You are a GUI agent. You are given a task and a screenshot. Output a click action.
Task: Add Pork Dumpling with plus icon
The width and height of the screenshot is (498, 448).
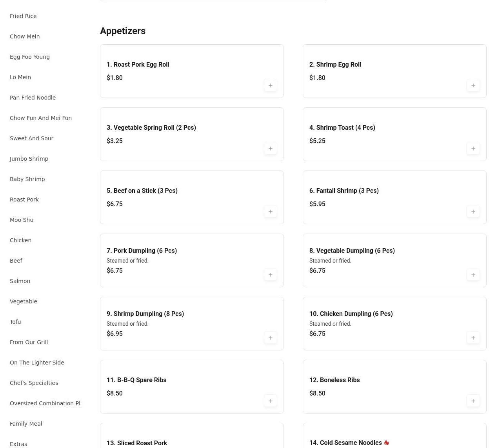[x=271, y=275]
